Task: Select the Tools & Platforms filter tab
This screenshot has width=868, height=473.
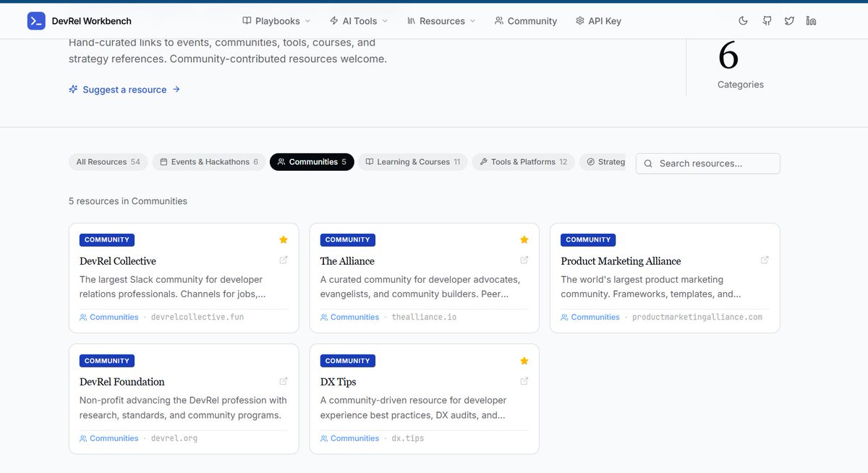Action: pos(524,162)
